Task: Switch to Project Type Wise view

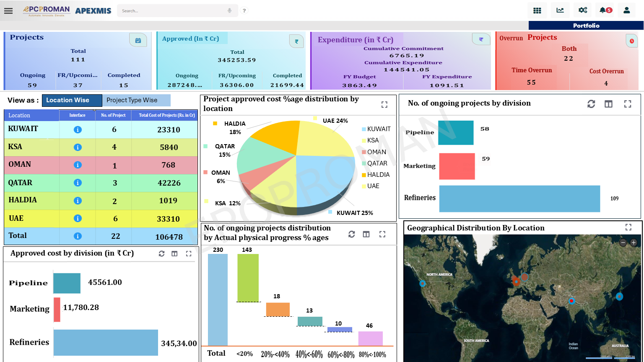Action: tap(136, 100)
